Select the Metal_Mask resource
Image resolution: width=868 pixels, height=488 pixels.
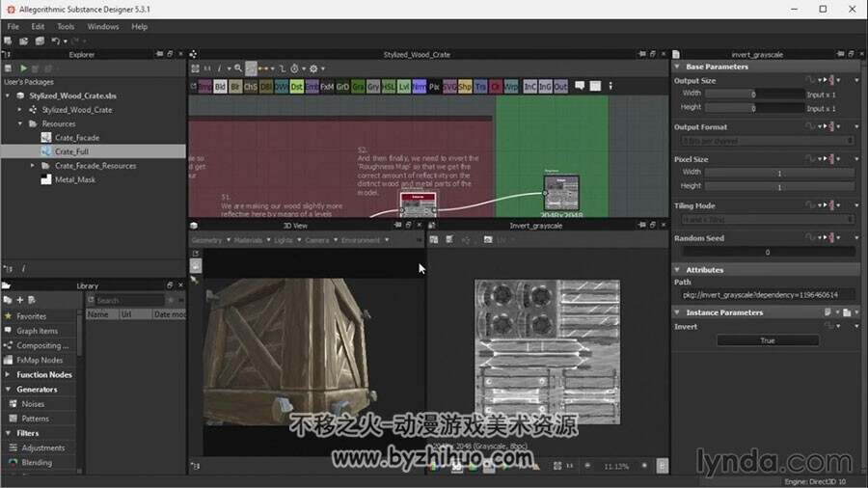pos(74,179)
